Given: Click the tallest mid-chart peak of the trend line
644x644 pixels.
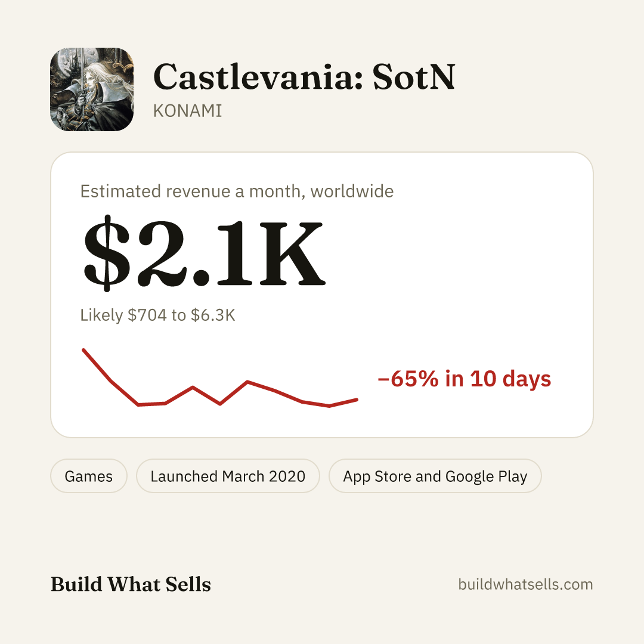Looking at the screenshot, I should (x=247, y=382).
